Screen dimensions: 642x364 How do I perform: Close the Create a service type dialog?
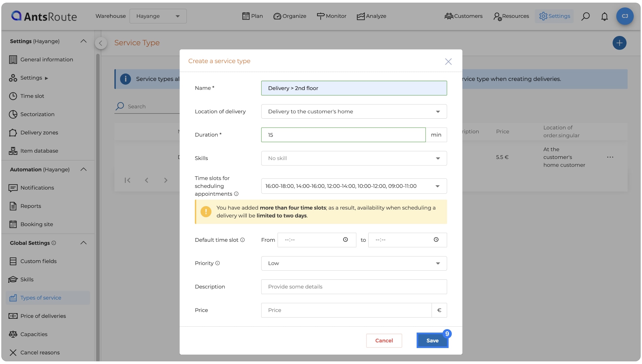coord(448,62)
